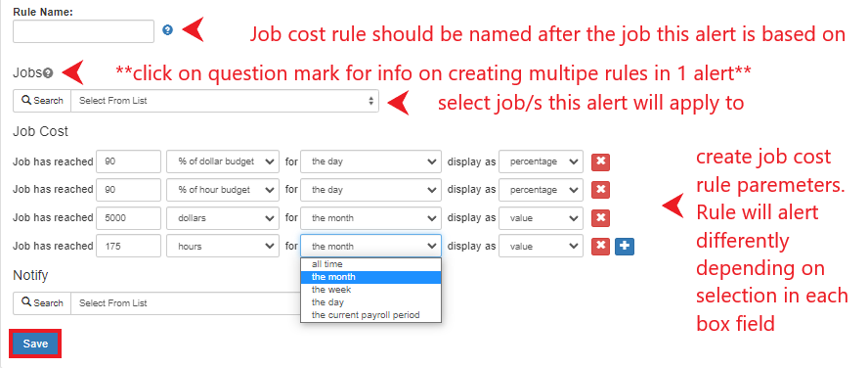Open display as dropdown in 175 hours row
This screenshot has height=368, width=868.
541,246
